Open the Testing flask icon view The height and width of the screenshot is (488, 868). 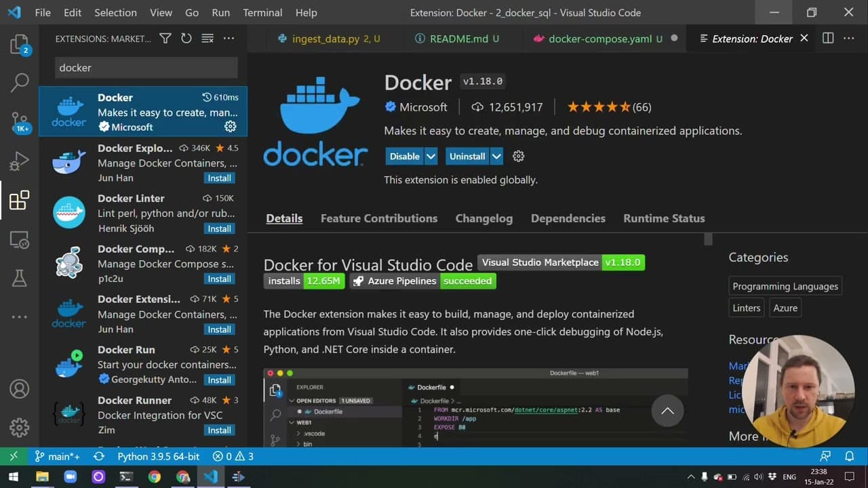tap(19, 277)
